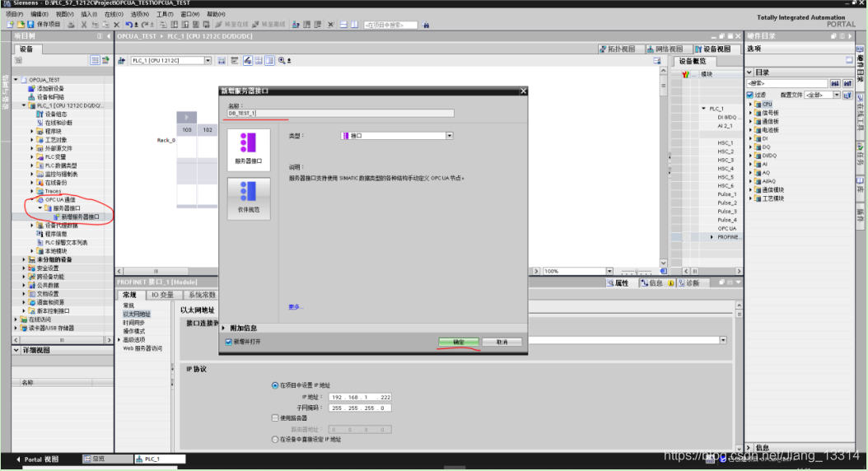
Task: Enable the 使用路由器 checkbox
Action: pos(275,417)
